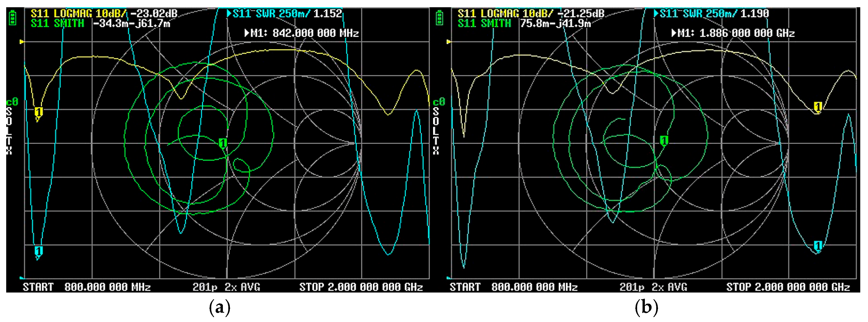
Task: Click START 800.000 000 MHz in panel (b)
Action: click(x=513, y=287)
